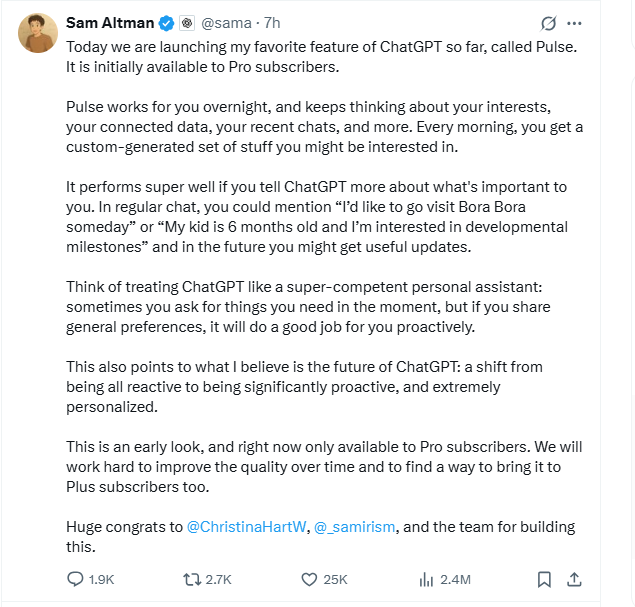Bookmark this post

[544, 579]
